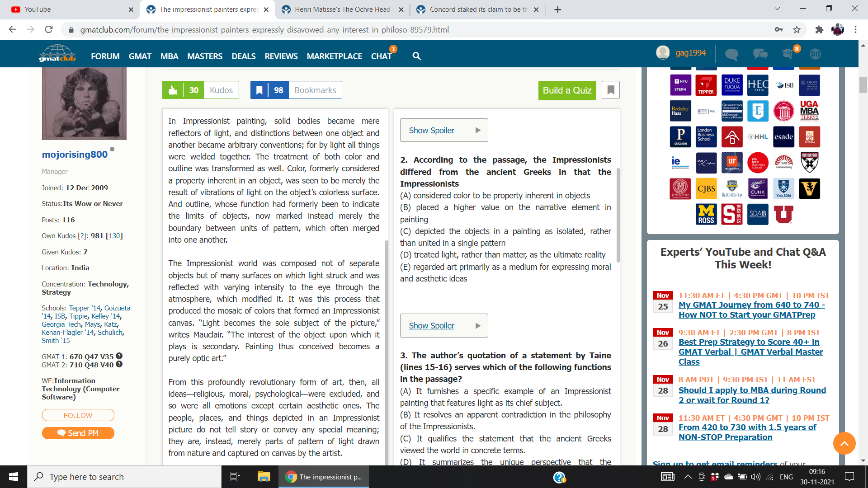This screenshot has width=868, height=488.
Task: Click the GMAT Club globe logo
Action: point(57,53)
